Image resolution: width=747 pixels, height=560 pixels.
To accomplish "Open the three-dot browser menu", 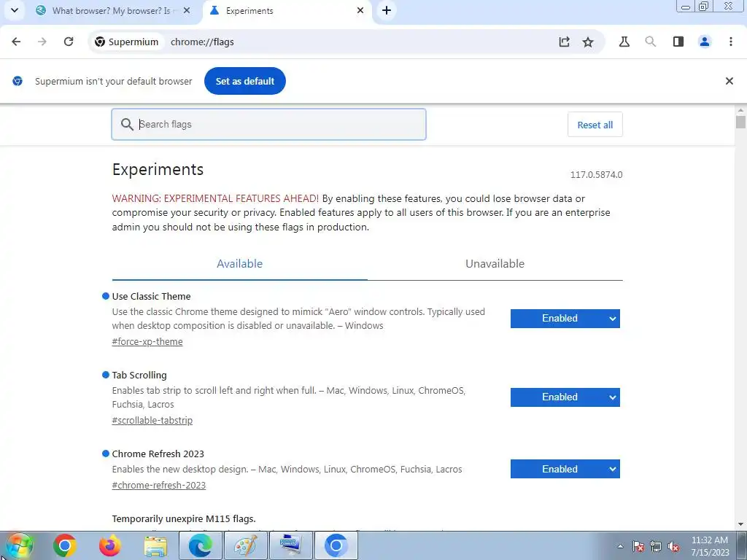I will [731, 42].
